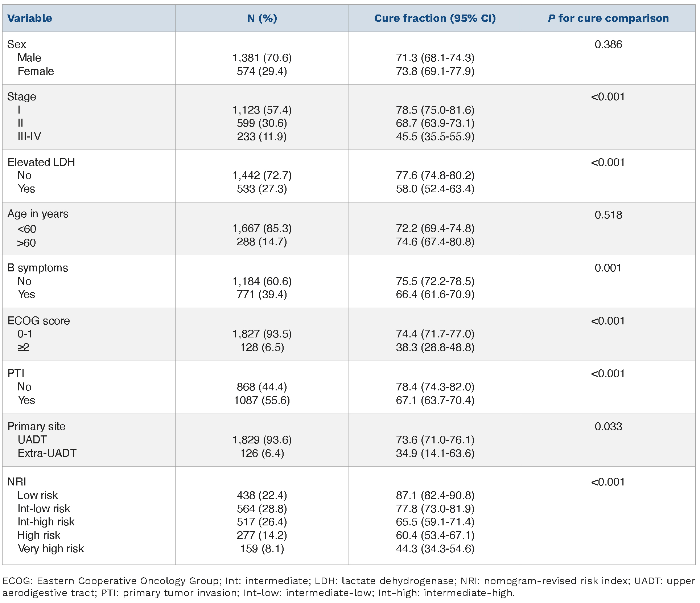Select the Stage III-IV row label
The width and height of the screenshot is (700, 603).
coord(29,136)
